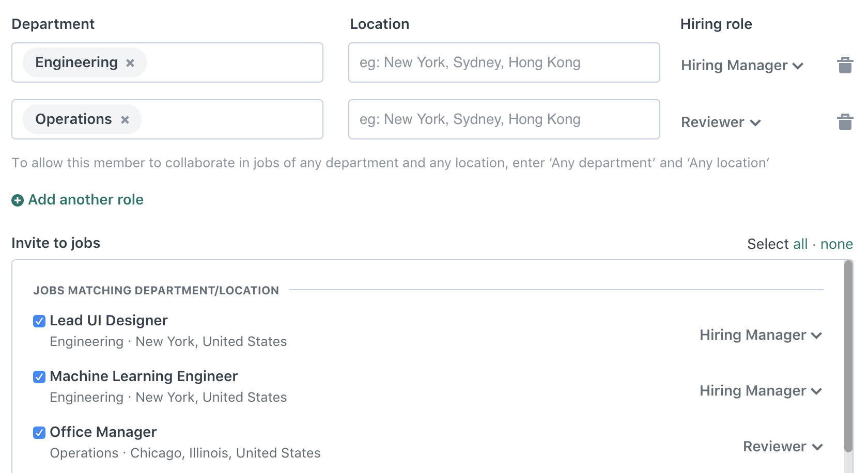868x473 pixels.
Task: Uncheck the Office Manager job
Action: coord(39,433)
